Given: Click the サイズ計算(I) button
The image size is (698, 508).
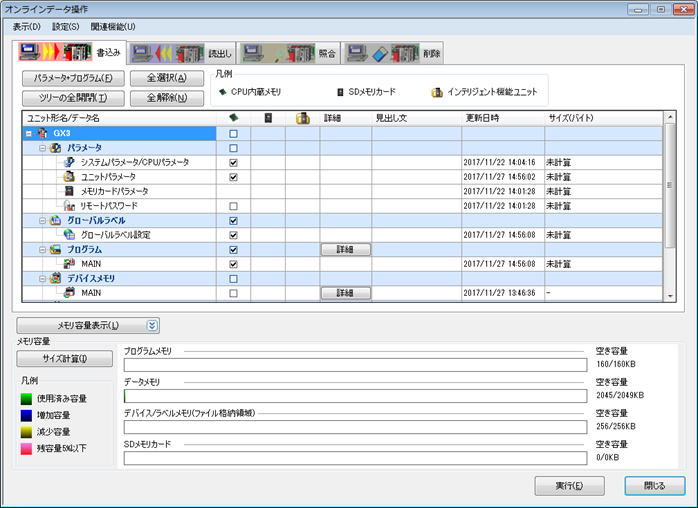Looking at the screenshot, I should coord(65,358).
